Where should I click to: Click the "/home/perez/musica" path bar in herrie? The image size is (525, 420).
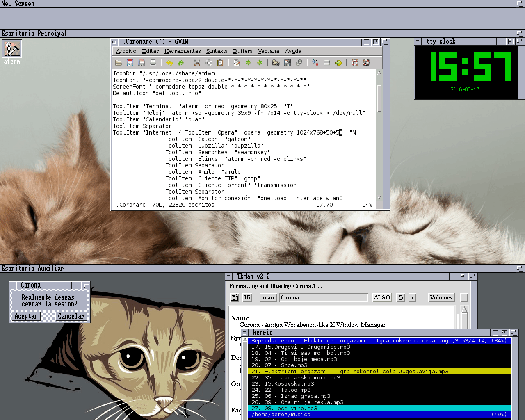379,415
